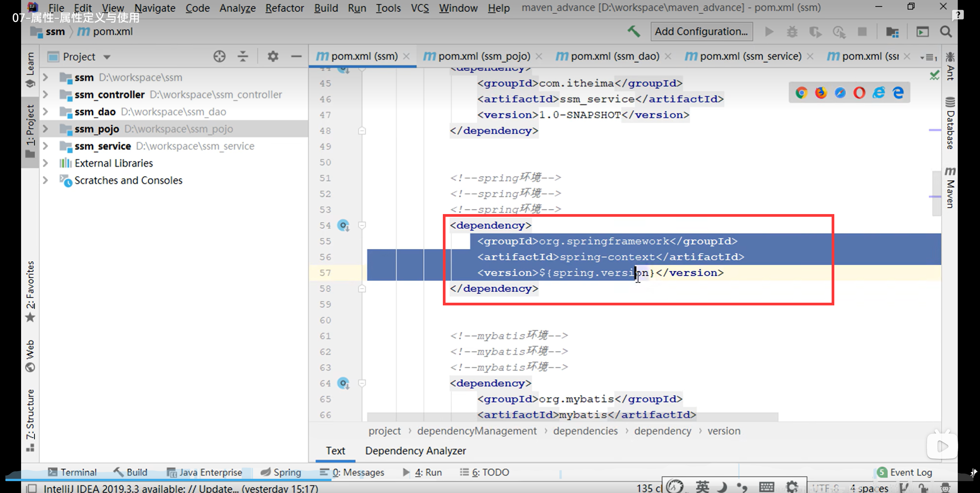Click the green hammer Build Project icon

634,31
